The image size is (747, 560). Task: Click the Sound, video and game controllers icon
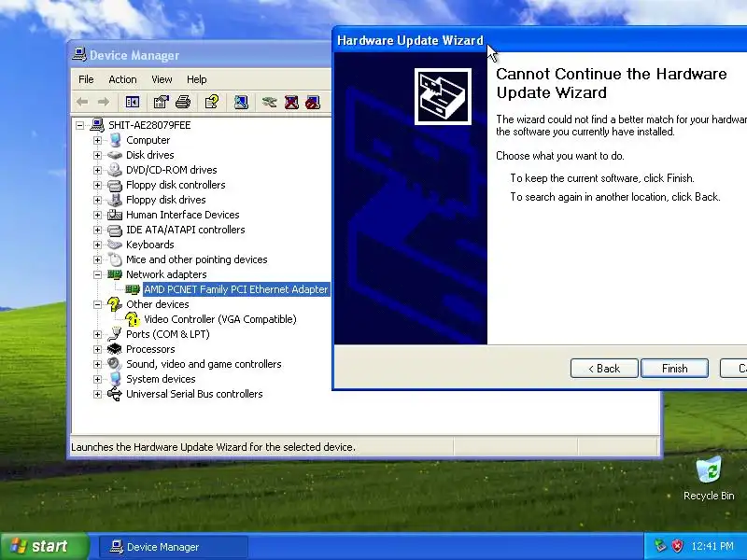pyautogui.click(x=115, y=364)
